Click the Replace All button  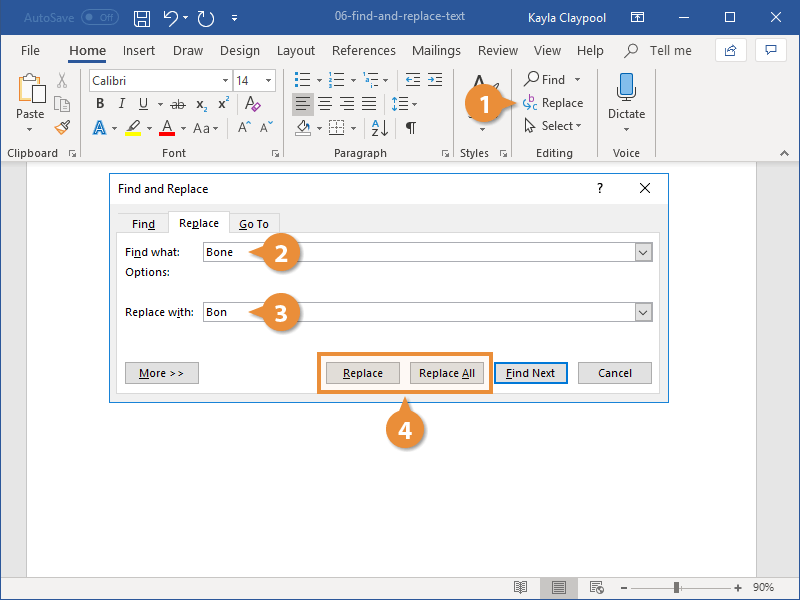pyautogui.click(x=447, y=372)
